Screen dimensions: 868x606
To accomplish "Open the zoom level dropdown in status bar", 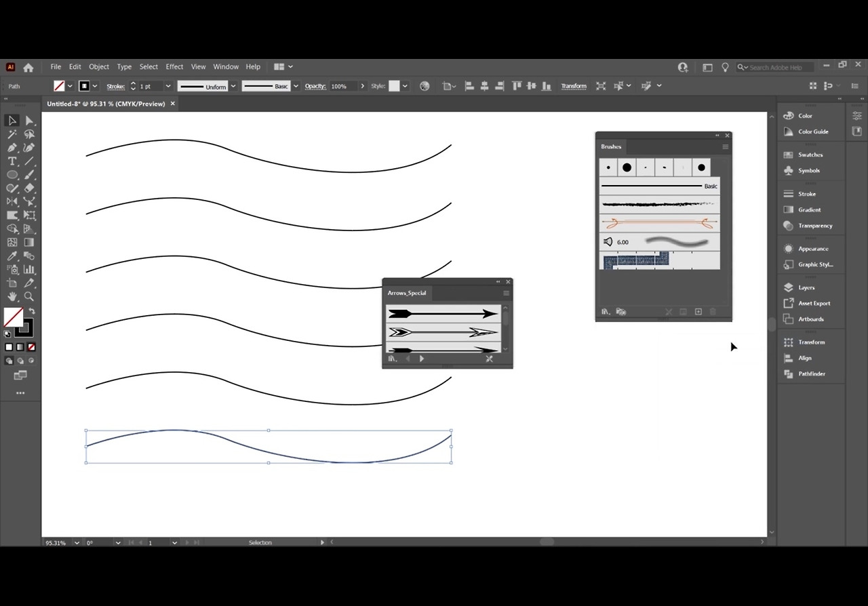I will [x=77, y=543].
